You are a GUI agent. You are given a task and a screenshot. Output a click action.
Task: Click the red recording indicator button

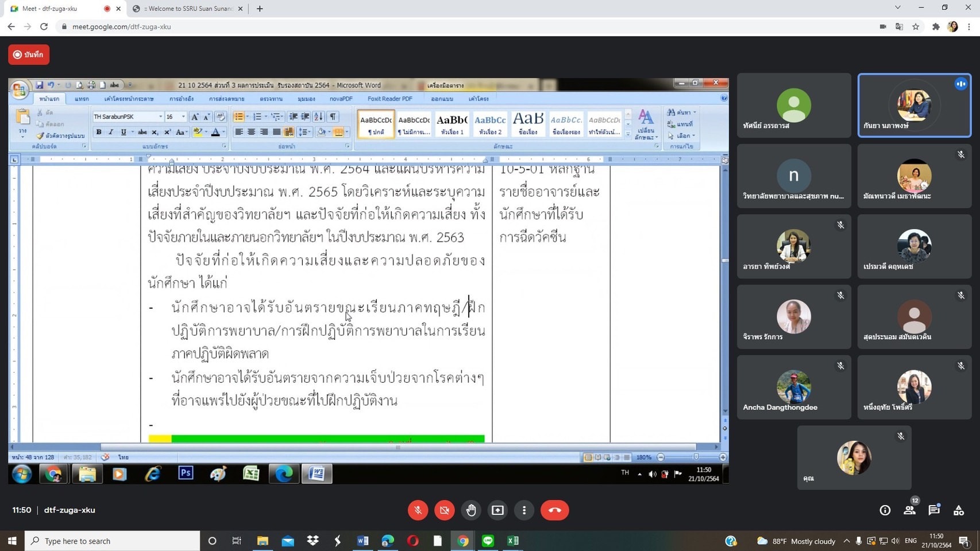pyautogui.click(x=29, y=55)
